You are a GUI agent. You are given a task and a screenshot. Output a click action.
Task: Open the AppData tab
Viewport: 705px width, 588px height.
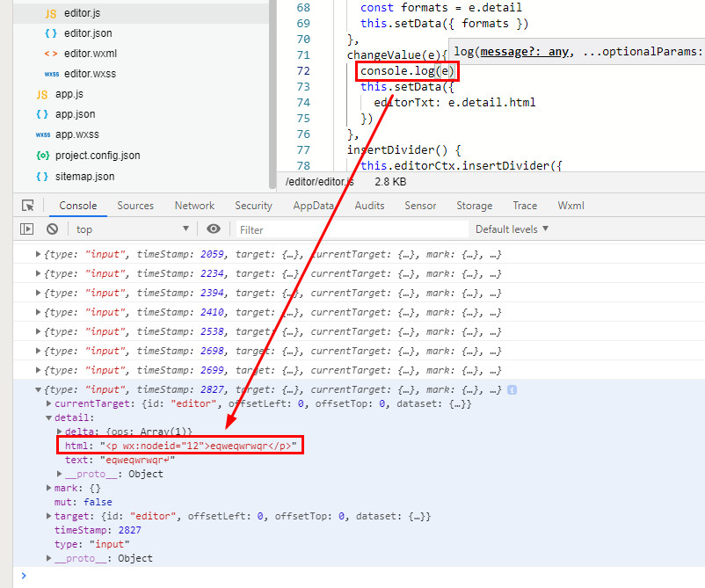pyautogui.click(x=314, y=206)
